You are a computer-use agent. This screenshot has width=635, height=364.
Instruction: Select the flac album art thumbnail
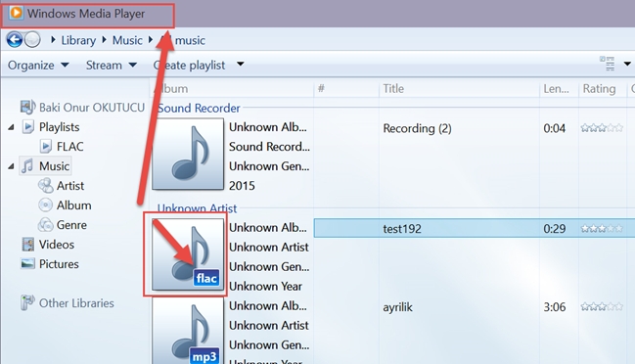[188, 254]
